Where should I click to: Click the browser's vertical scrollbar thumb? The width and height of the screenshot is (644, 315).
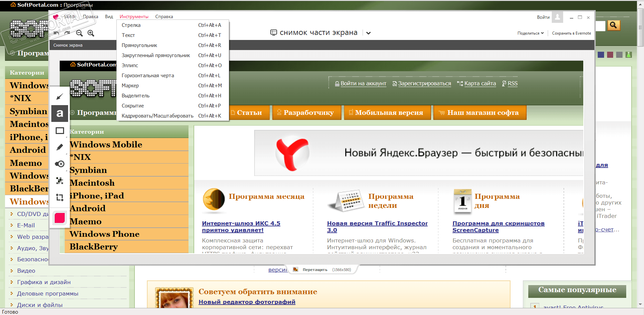click(640, 27)
